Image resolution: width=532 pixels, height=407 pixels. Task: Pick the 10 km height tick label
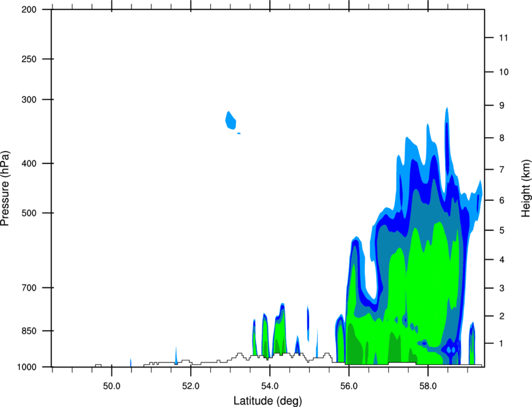504,72
